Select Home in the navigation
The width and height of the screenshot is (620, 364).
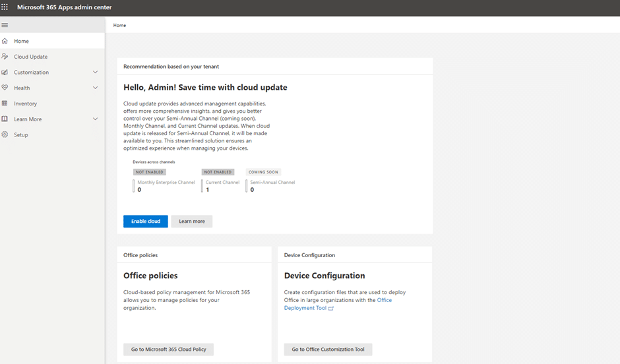pyautogui.click(x=52, y=41)
